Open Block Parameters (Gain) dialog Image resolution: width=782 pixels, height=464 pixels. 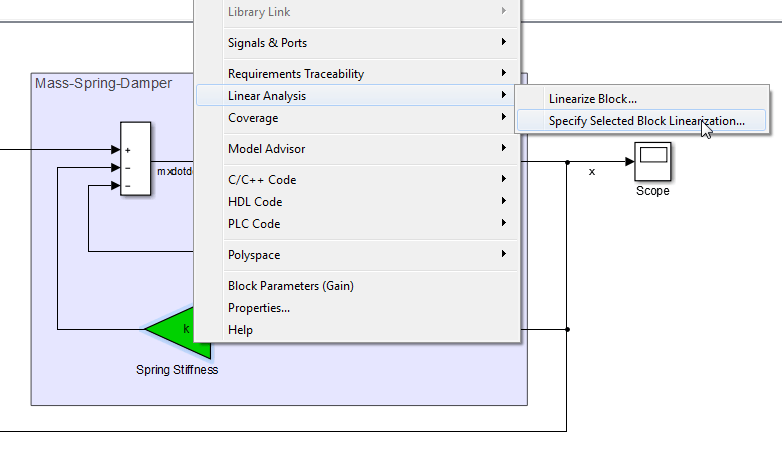point(291,286)
